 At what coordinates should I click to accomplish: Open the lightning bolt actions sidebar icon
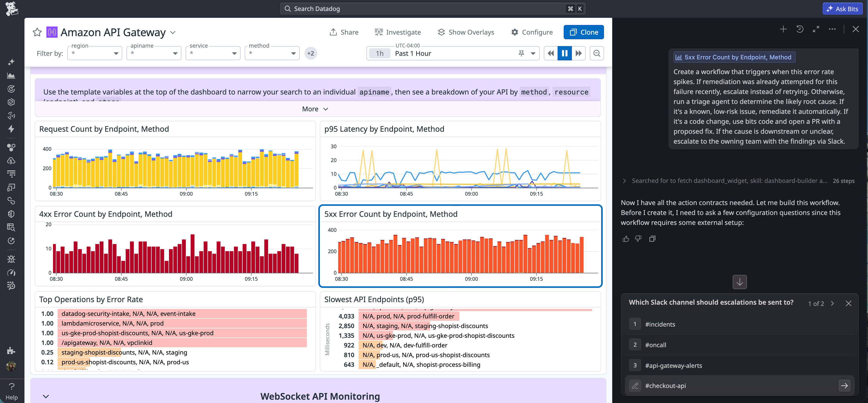click(11, 129)
